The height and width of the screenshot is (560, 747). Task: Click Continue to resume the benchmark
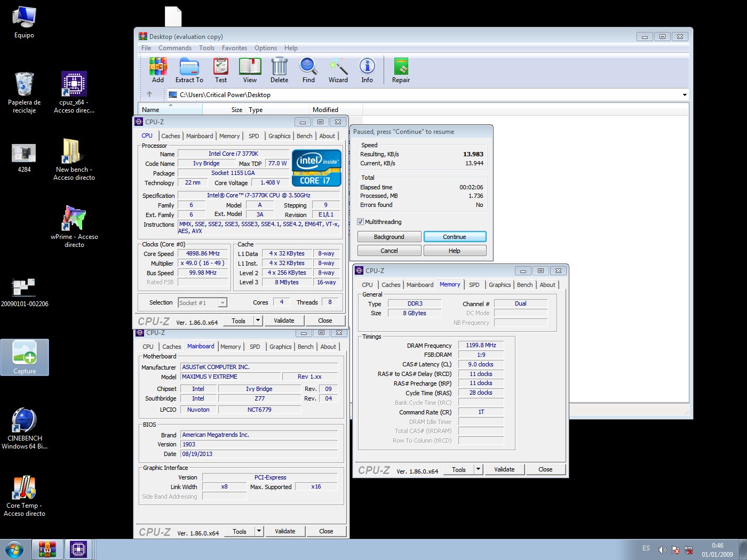[455, 237]
